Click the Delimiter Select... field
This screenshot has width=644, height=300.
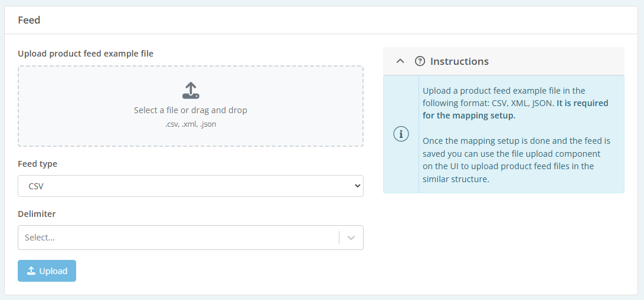[191, 238]
